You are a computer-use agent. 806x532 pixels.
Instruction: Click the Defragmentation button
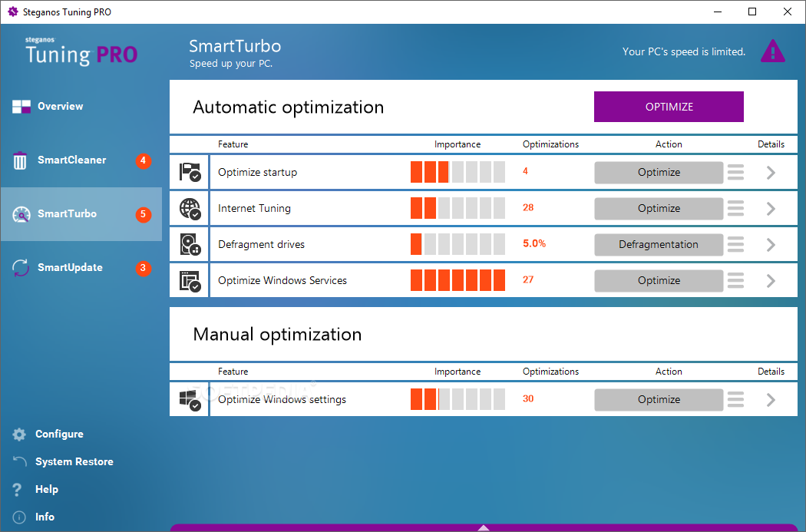tap(659, 245)
